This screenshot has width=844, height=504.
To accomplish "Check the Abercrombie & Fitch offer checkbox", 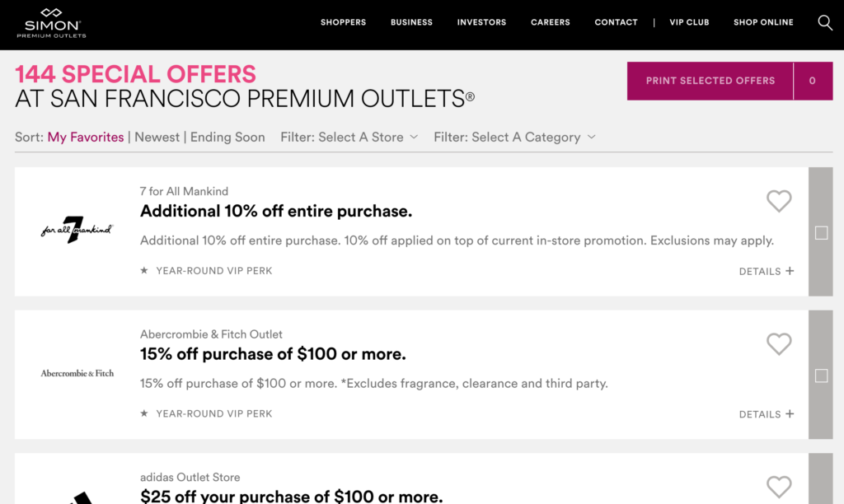I will point(821,376).
